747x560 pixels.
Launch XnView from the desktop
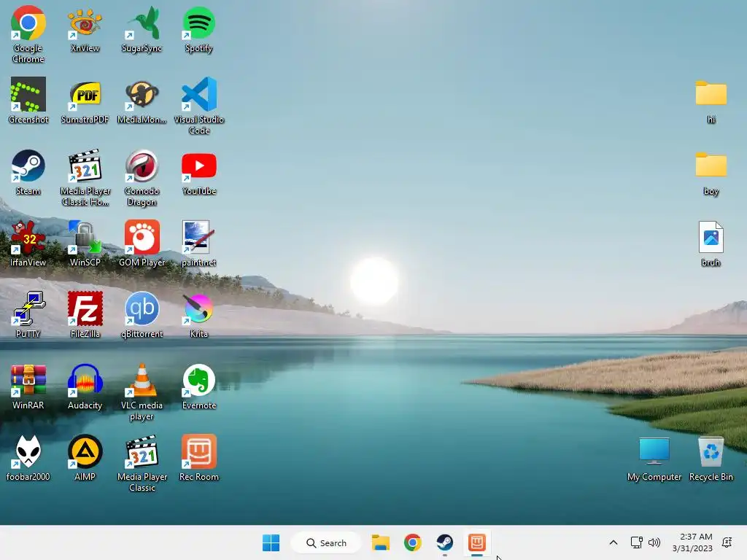(x=85, y=29)
